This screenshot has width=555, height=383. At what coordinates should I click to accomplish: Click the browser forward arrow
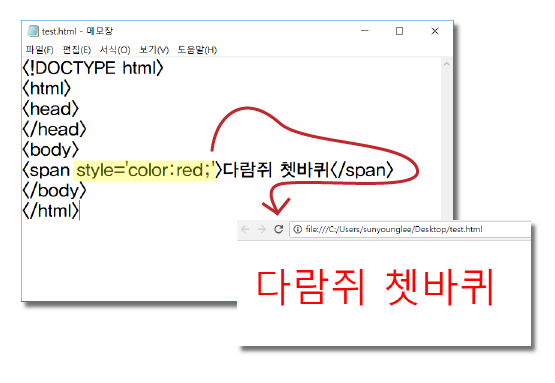[x=262, y=229]
